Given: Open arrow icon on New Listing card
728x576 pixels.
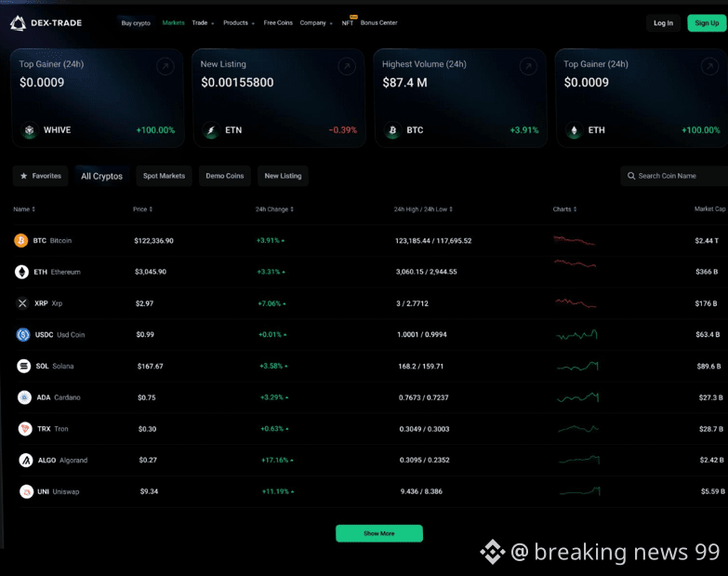Looking at the screenshot, I should 347,66.
